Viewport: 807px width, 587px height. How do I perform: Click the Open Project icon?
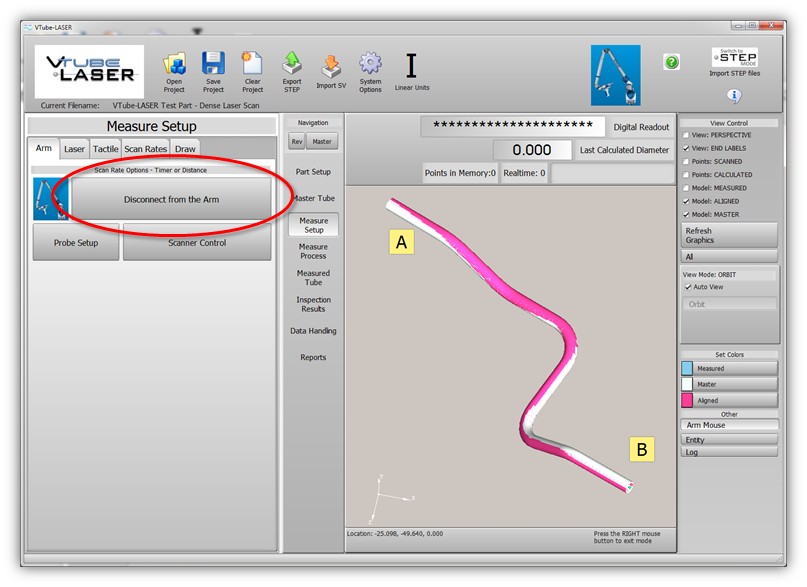pos(174,65)
